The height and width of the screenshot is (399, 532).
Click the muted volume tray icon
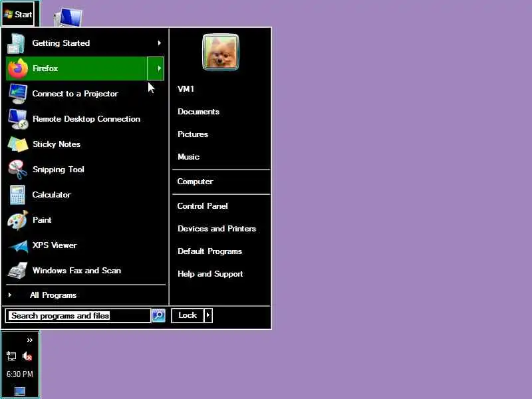point(27,356)
